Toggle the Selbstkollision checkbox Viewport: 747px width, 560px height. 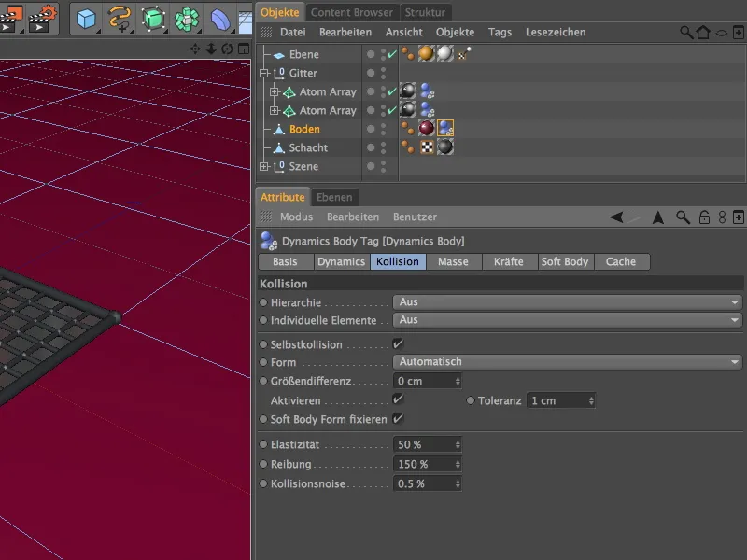(398, 343)
